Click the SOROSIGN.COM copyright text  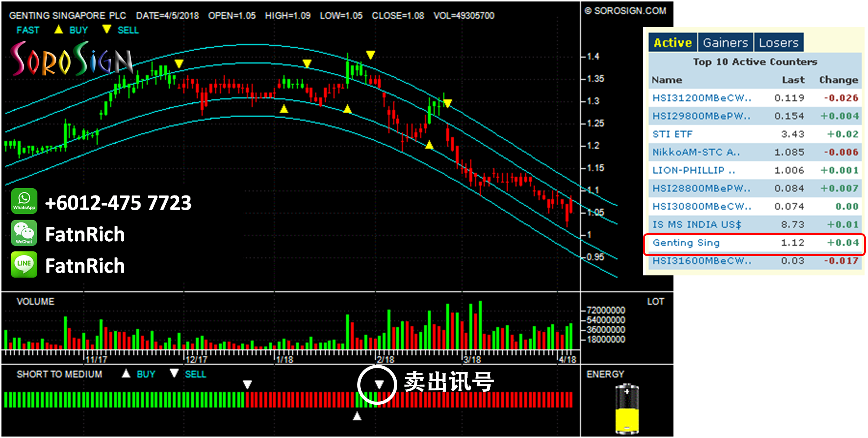[625, 11]
